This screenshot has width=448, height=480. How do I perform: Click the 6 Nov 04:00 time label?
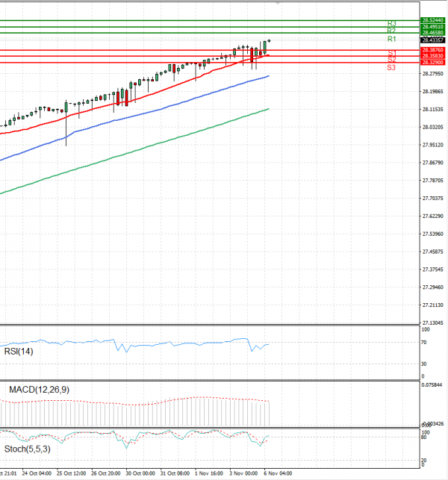click(278, 473)
